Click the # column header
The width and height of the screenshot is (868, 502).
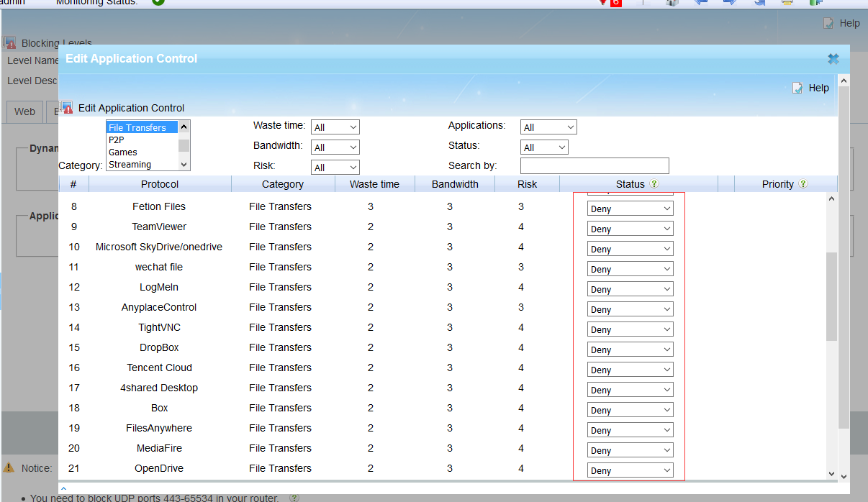73,184
